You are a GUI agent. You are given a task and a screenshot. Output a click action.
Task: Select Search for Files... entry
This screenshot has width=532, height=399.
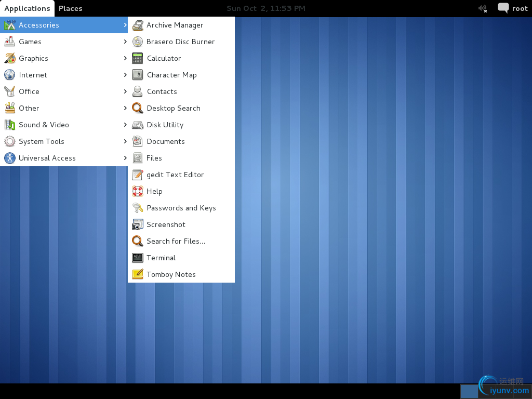click(x=176, y=241)
